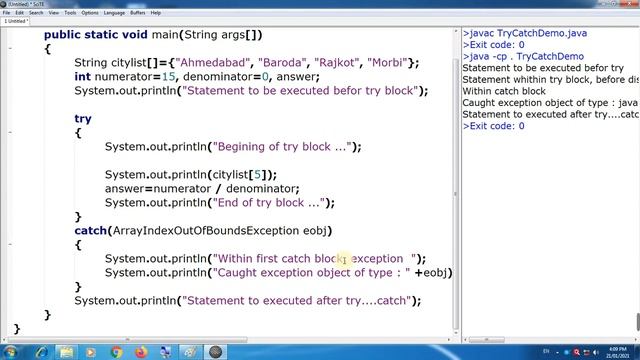This screenshot has height=360, width=640.
Task: Open the Help menu
Action: 156,13
